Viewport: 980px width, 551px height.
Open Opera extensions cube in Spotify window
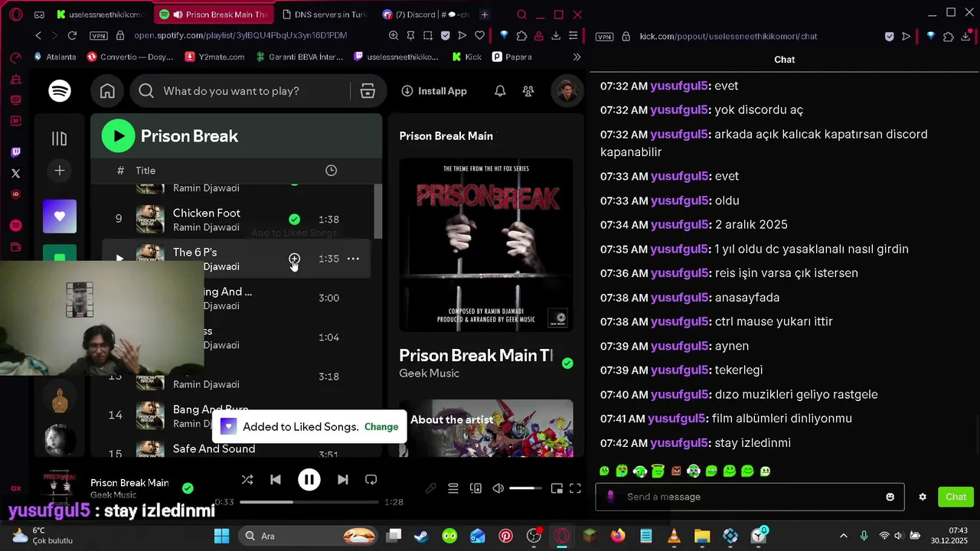[x=521, y=36]
